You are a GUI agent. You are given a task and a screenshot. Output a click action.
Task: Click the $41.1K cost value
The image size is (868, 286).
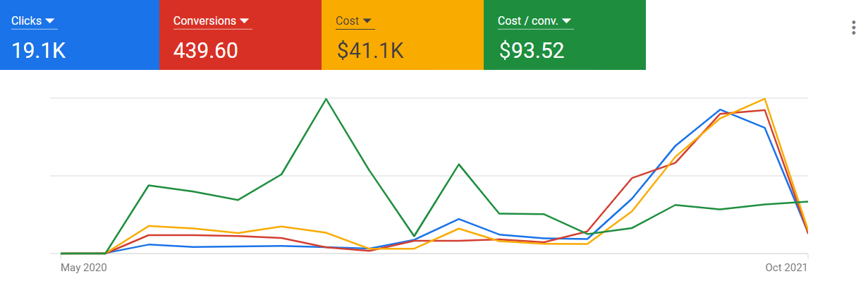[370, 51]
